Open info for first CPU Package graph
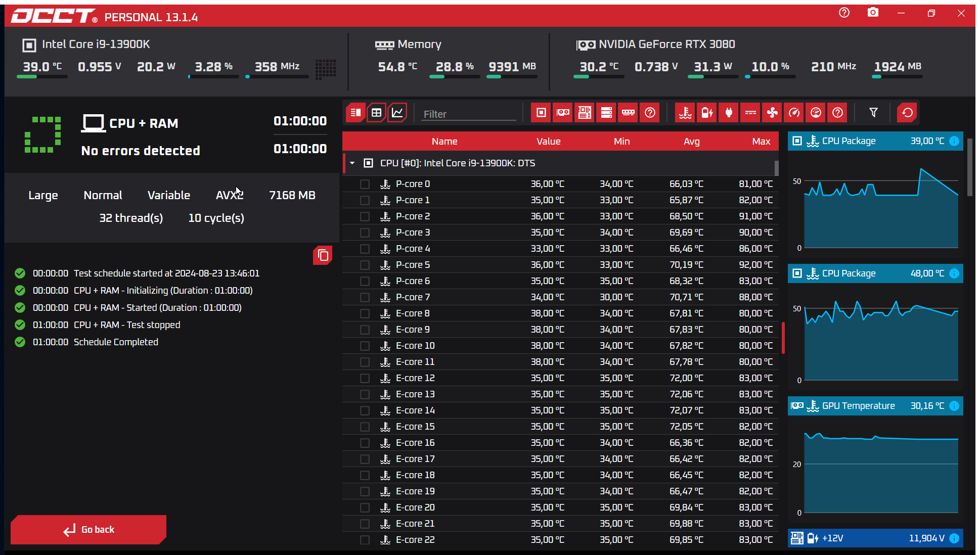Viewport: 980px width, 555px height. (954, 141)
